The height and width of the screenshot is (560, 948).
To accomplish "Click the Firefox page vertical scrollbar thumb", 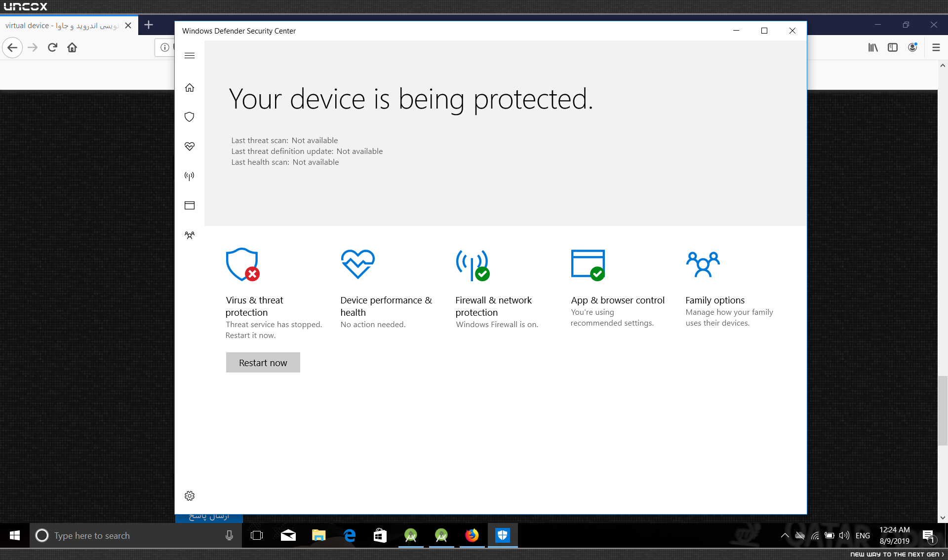I will (x=943, y=411).
